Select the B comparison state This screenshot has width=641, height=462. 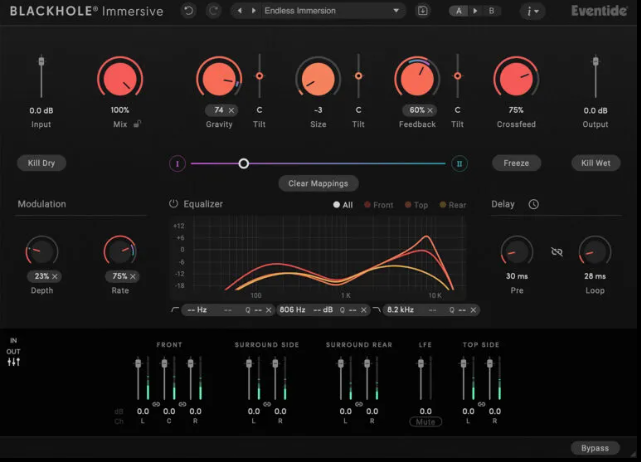pos(491,11)
